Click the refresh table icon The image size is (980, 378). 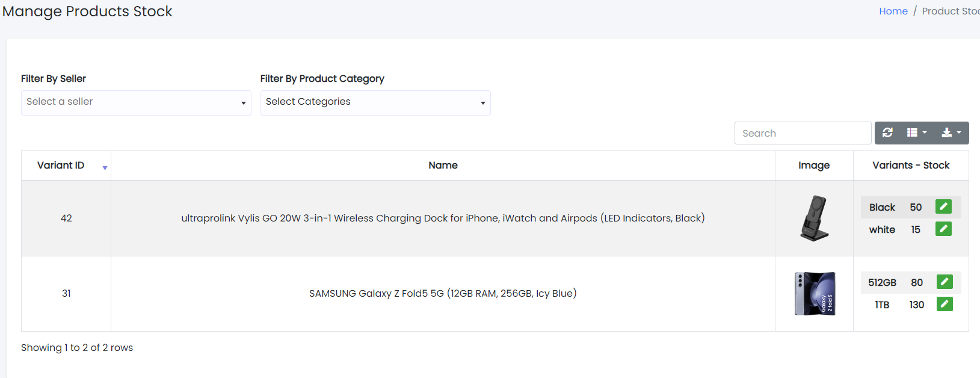pos(887,133)
